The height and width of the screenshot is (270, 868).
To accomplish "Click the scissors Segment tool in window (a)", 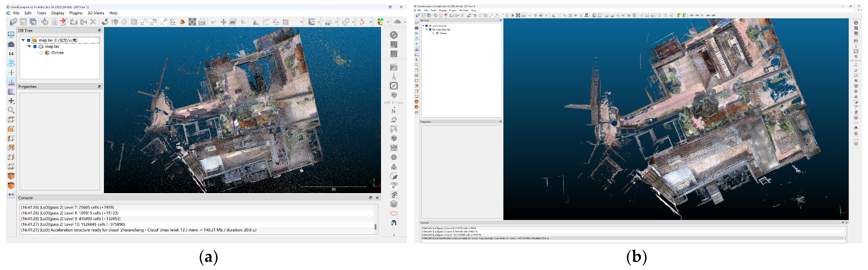I will coord(213,22).
